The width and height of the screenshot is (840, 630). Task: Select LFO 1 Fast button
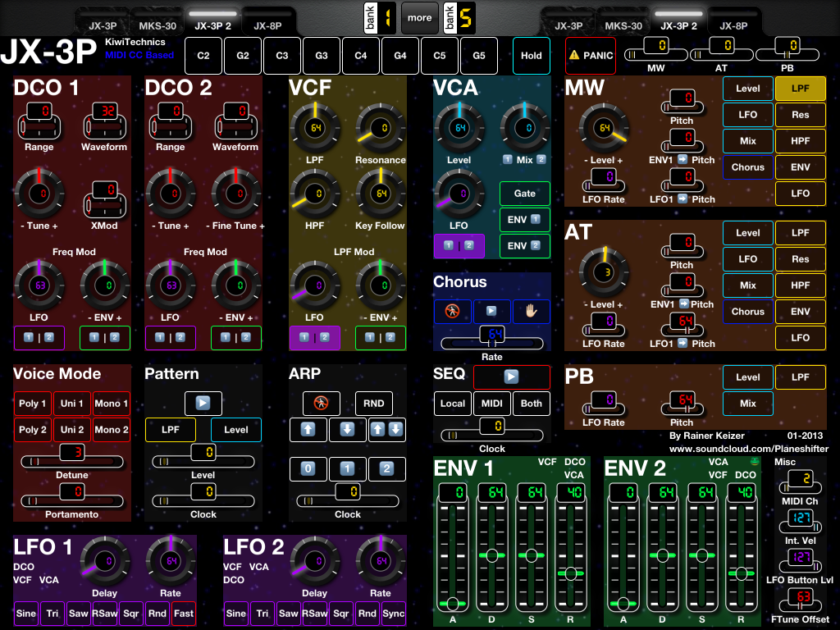click(183, 614)
